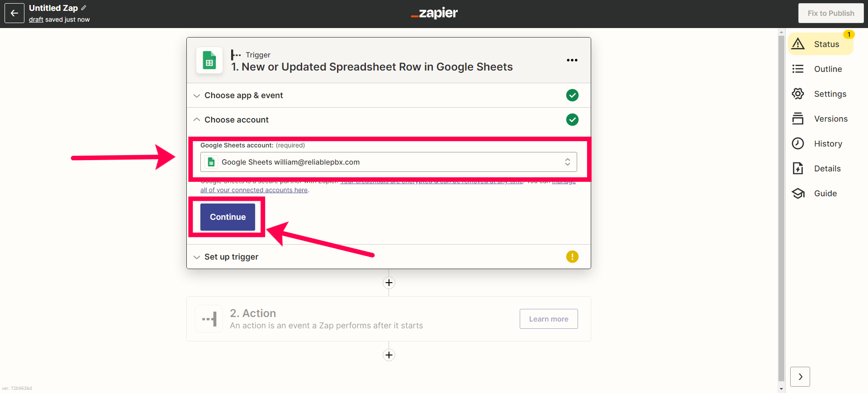The height and width of the screenshot is (393, 868).
Task: Open the Versions sidebar panel
Action: (x=821, y=118)
